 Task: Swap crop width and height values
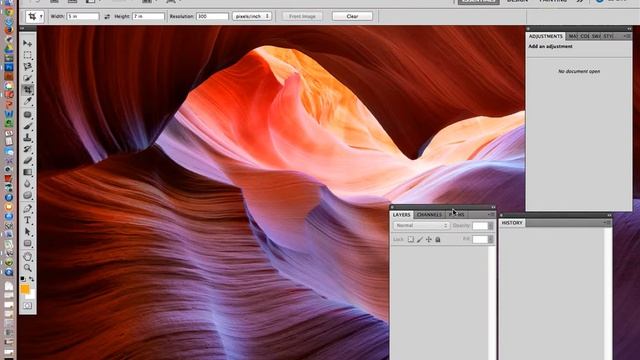click(x=107, y=17)
